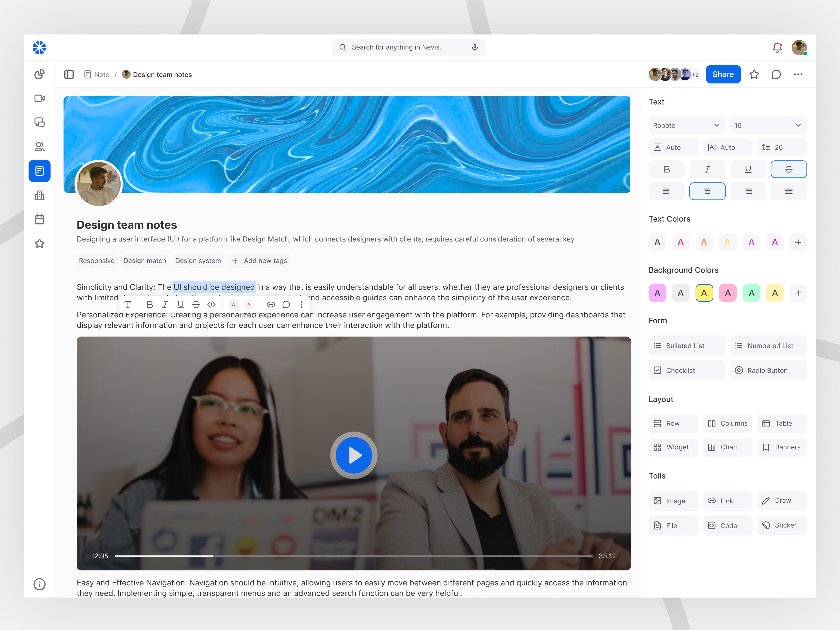This screenshot has width=840, height=630.
Task: Select the Design system tag
Action: (198, 261)
